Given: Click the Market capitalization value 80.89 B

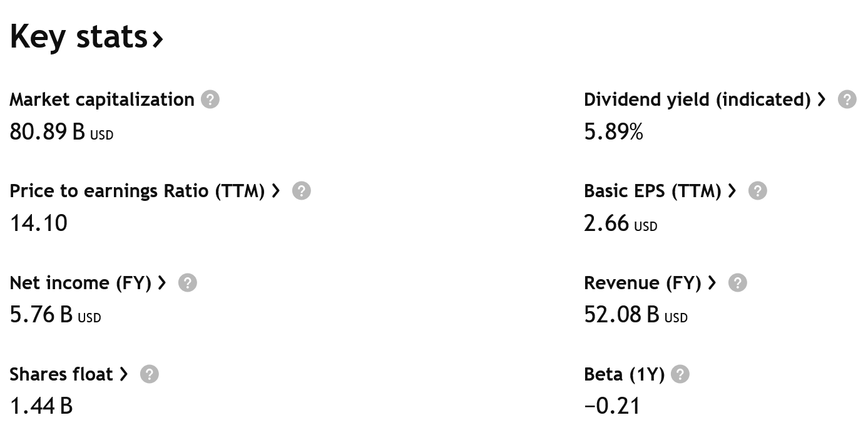Looking at the screenshot, I should 48,132.
